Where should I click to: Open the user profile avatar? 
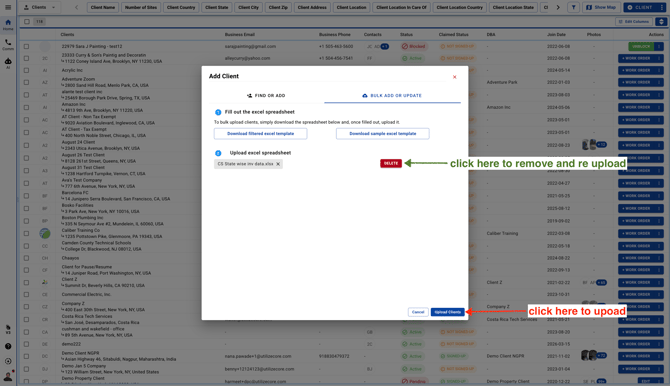(8, 376)
